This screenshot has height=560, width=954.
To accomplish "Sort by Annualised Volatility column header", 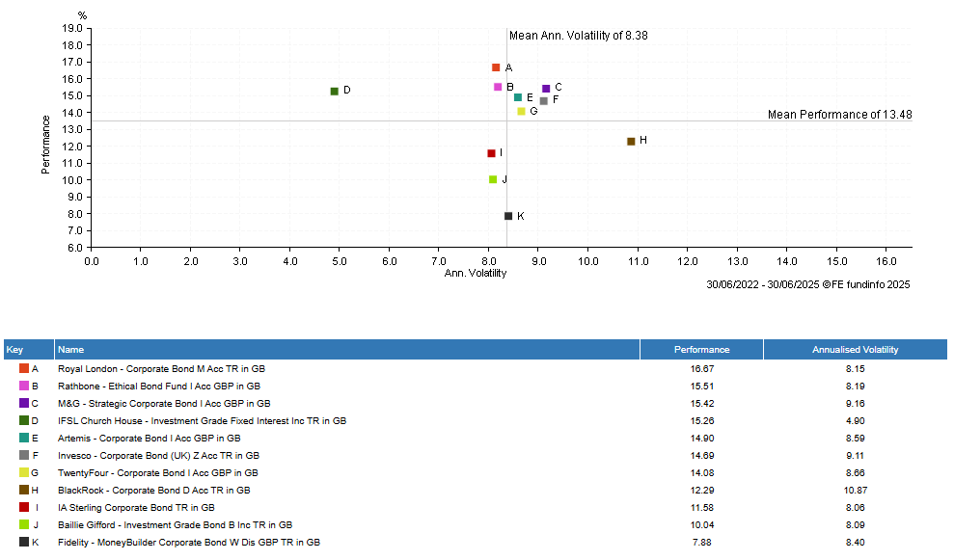I will 855,350.
